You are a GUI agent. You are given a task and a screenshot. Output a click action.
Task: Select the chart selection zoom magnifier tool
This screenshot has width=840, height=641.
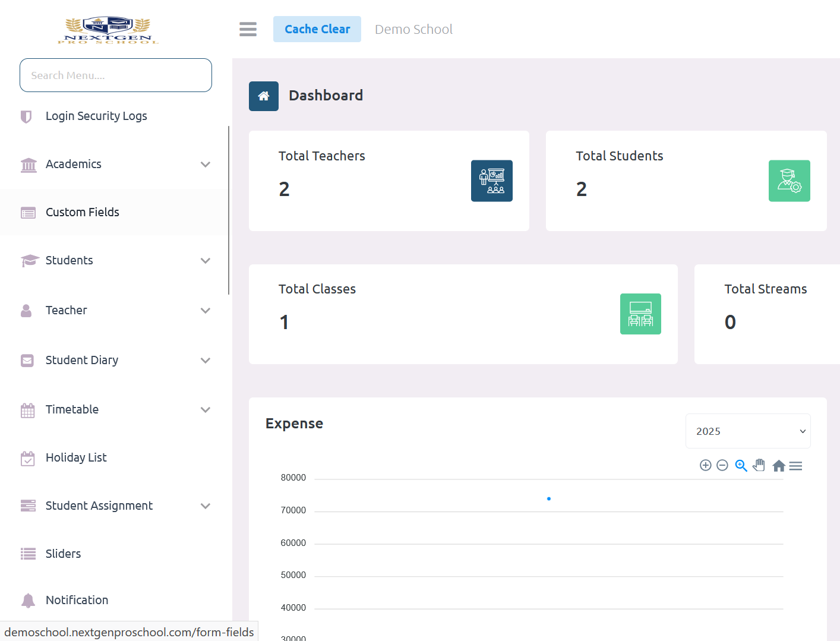[x=741, y=466]
